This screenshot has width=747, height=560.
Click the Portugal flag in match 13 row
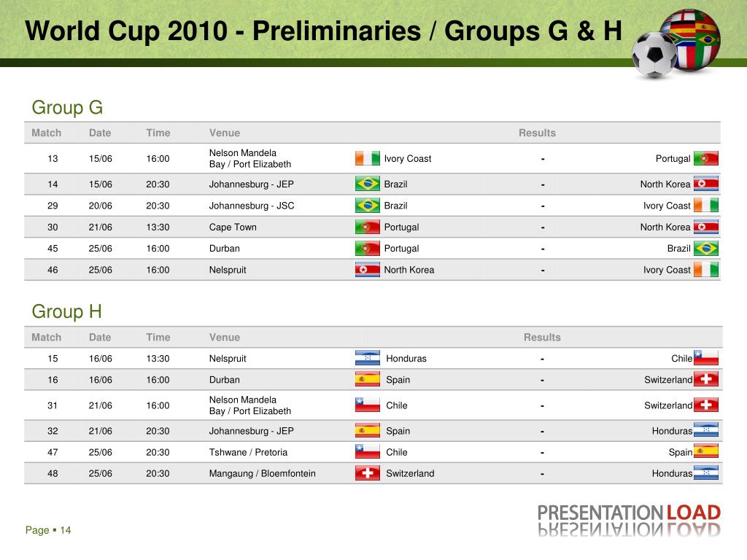click(706, 158)
